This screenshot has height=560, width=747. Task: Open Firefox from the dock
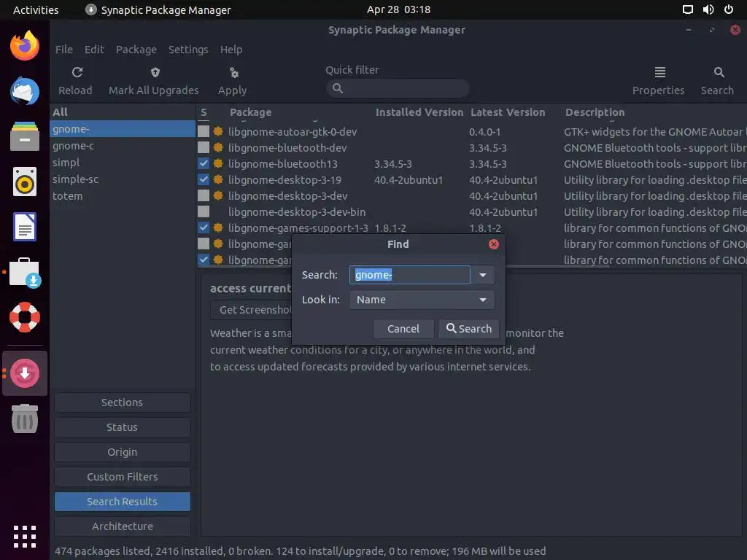[x=25, y=46]
